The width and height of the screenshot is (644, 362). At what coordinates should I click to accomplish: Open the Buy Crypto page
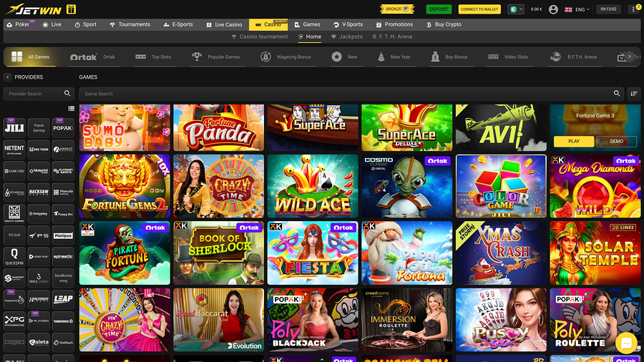tap(444, 24)
